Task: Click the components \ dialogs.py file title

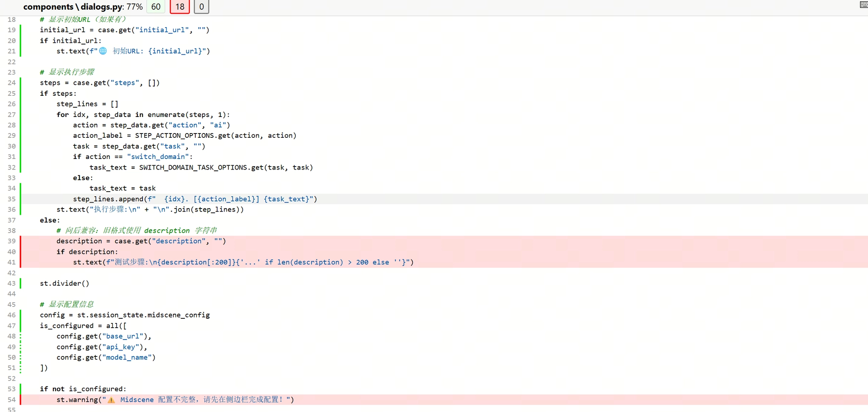Action: pyautogui.click(x=73, y=7)
